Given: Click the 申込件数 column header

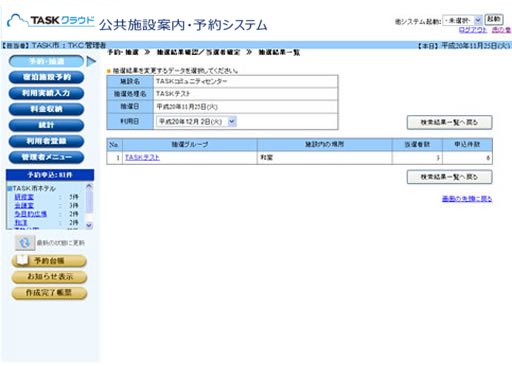Looking at the screenshot, I should point(467,144).
